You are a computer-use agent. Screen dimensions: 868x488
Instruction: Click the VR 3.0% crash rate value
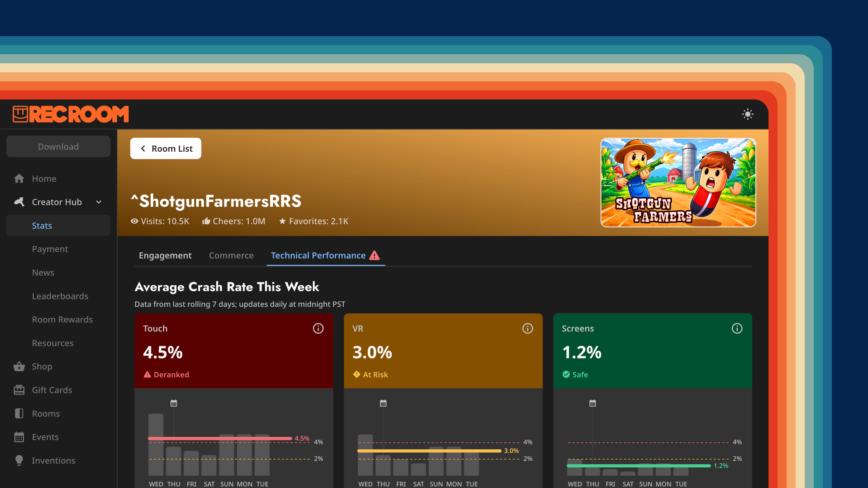point(372,352)
